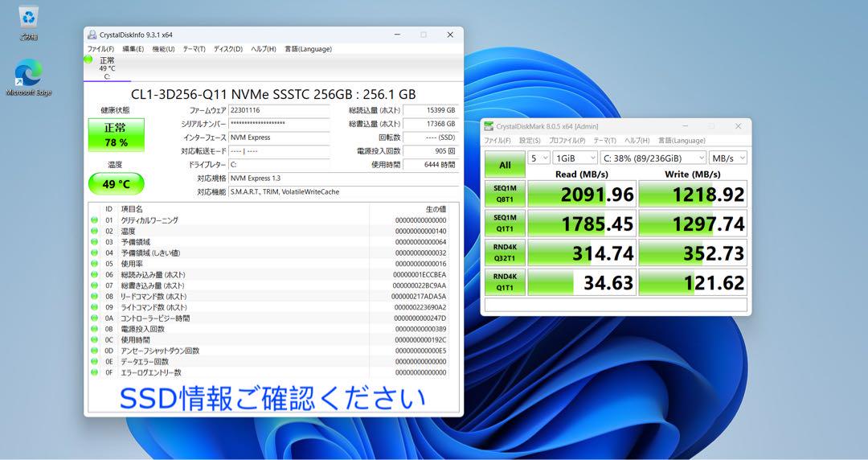The width and height of the screenshot is (868, 460).
Task: Open テーマ(T) menu in CrystalDiskInfo
Action: [x=194, y=49]
